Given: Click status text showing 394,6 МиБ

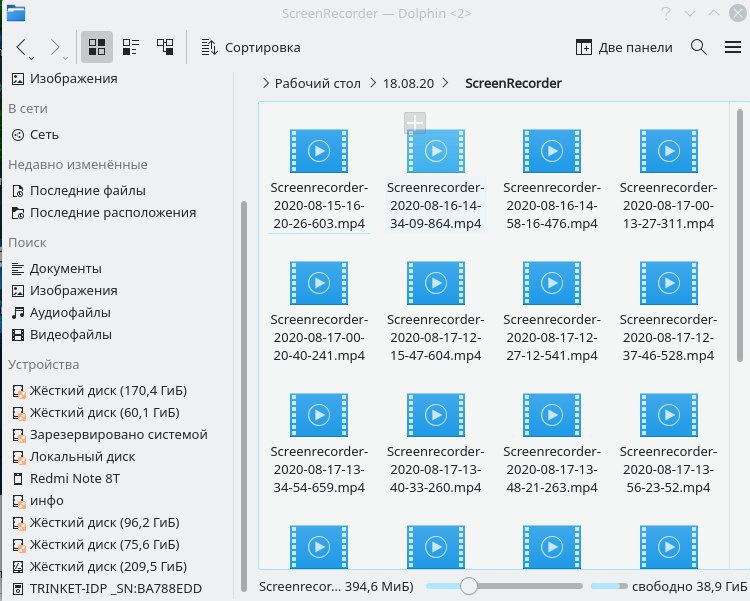Looking at the screenshot, I should (x=336, y=586).
